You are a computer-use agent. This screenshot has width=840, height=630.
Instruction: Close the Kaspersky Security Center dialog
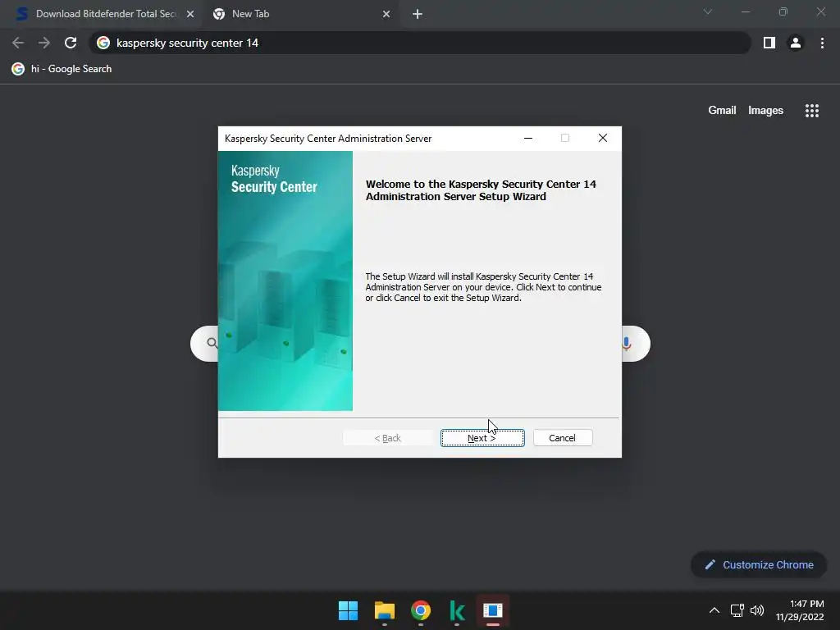coord(603,138)
